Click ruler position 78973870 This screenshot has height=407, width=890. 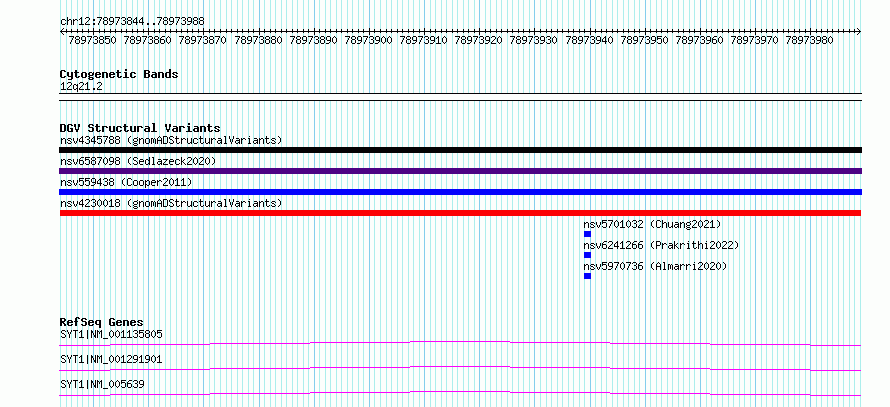[202, 40]
